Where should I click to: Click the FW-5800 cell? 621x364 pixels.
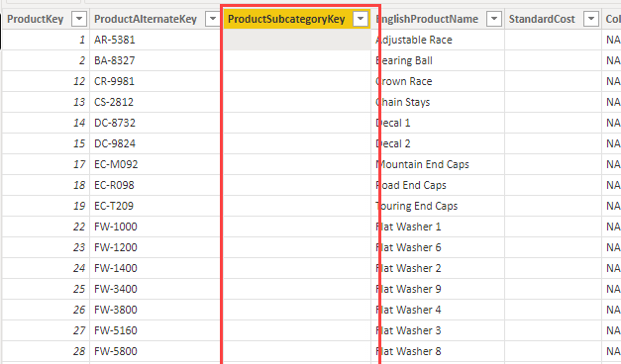[x=155, y=351]
